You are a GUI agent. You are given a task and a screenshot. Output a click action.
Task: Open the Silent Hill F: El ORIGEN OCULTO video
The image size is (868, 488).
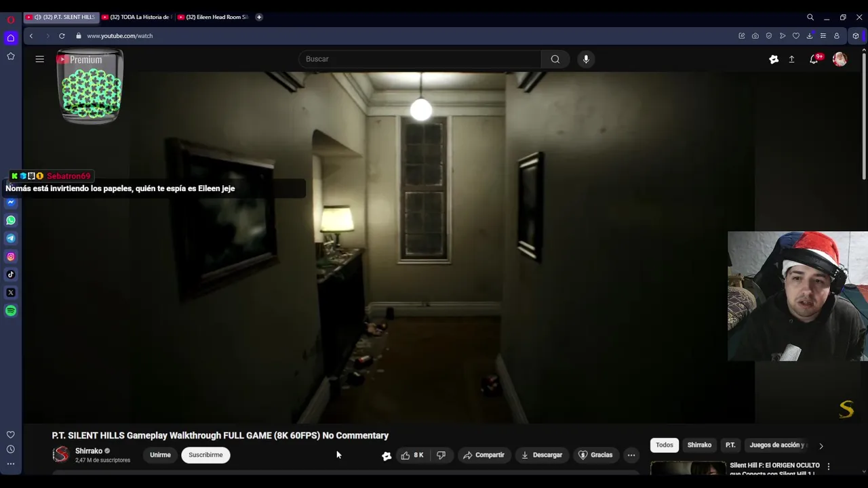(774, 469)
